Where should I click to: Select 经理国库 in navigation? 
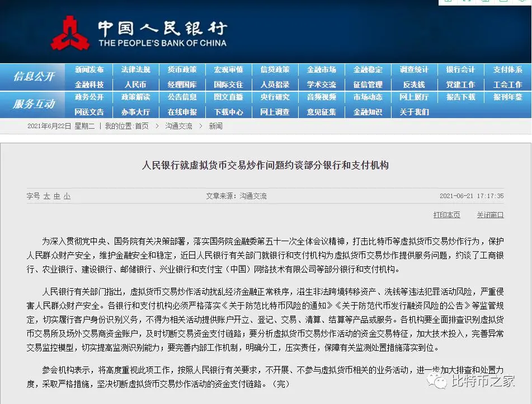[x=182, y=84]
